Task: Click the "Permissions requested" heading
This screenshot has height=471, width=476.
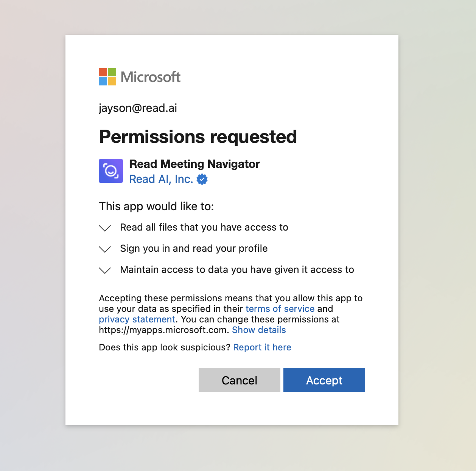Action: pos(198,137)
